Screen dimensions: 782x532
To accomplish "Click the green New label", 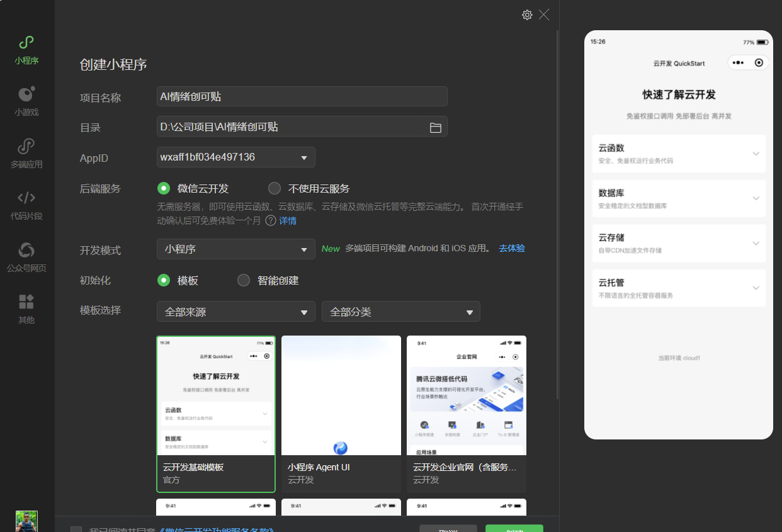I will [331, 249].
